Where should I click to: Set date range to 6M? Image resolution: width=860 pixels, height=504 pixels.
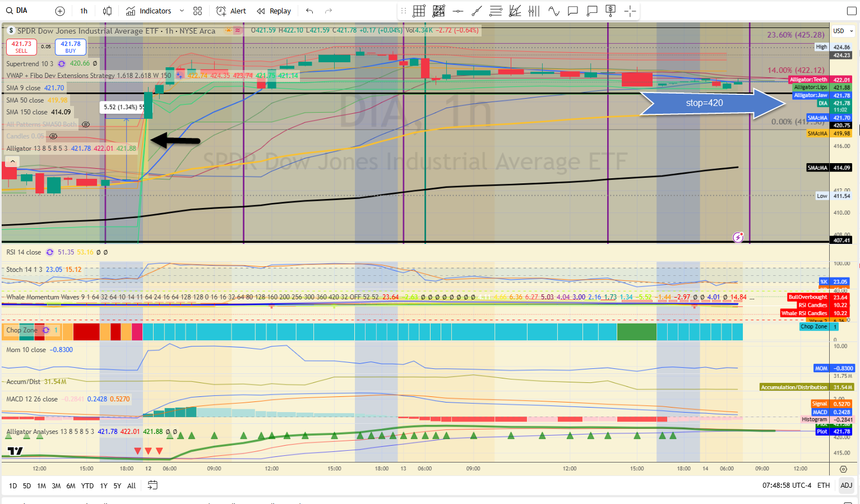click(71, 486)
